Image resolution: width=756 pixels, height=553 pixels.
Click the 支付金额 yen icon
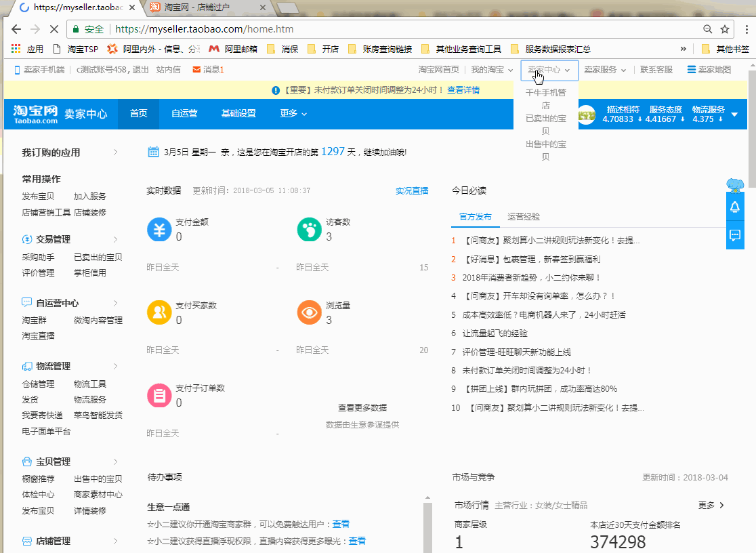tap(159, 229)
